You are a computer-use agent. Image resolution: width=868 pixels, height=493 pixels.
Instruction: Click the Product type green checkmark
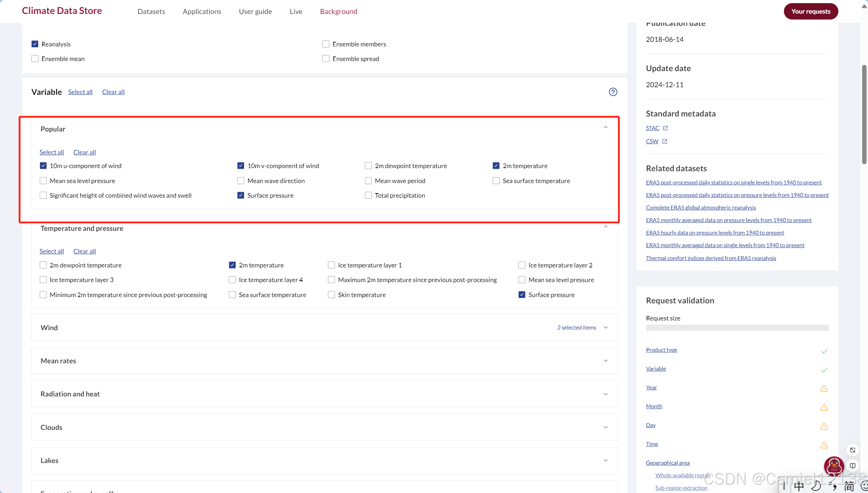824,351
